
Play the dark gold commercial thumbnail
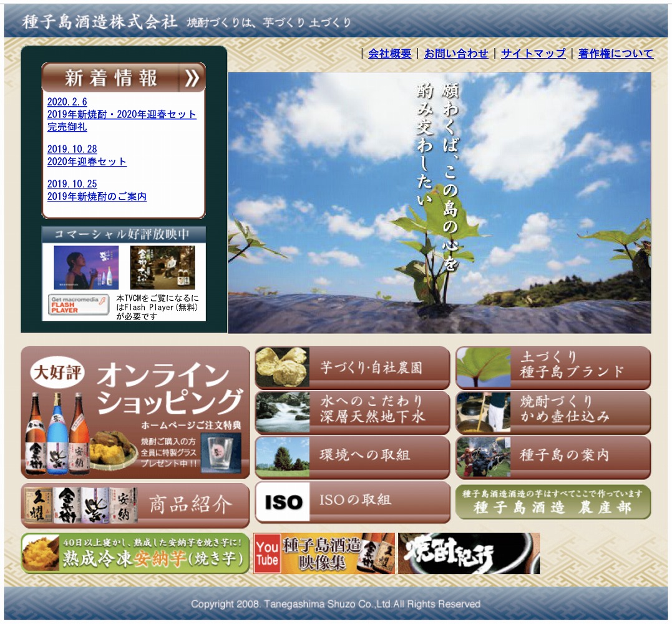pyautogui.click(x=162, y=268)
